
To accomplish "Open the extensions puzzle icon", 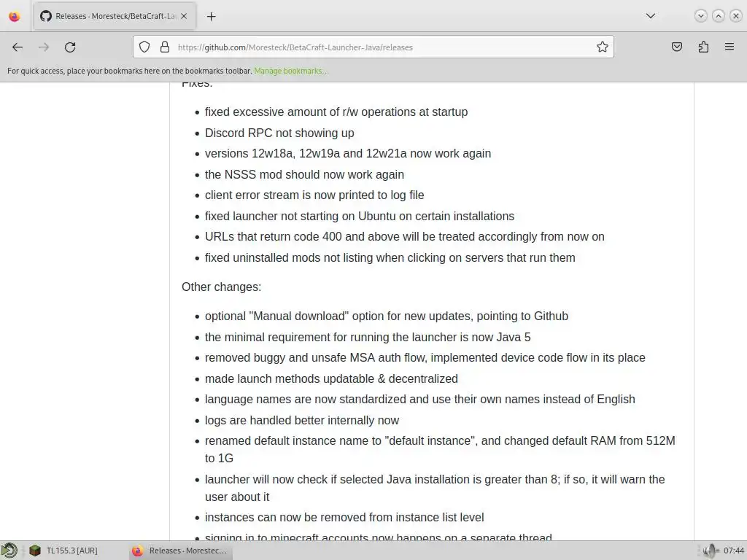I will (703, 47).
